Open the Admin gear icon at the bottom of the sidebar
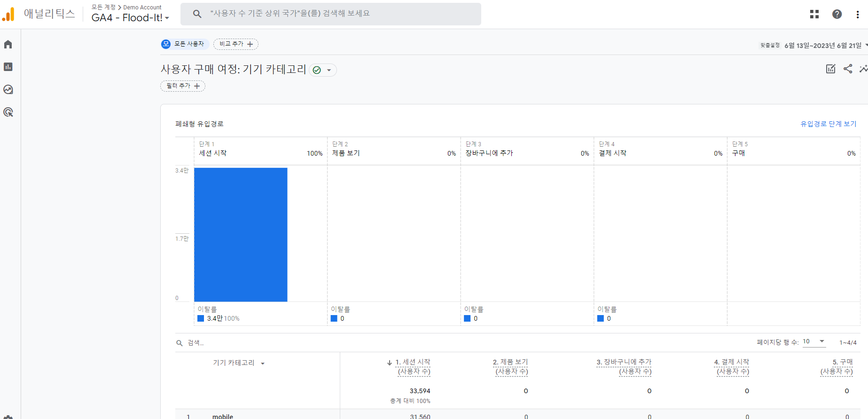868x419 pixels. [x=8, y=417]
